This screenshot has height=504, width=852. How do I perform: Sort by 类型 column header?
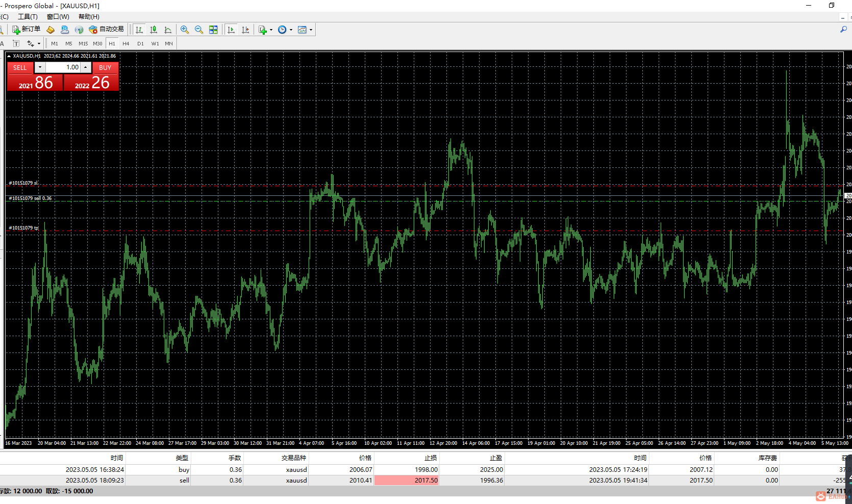(x=182, y=458)
